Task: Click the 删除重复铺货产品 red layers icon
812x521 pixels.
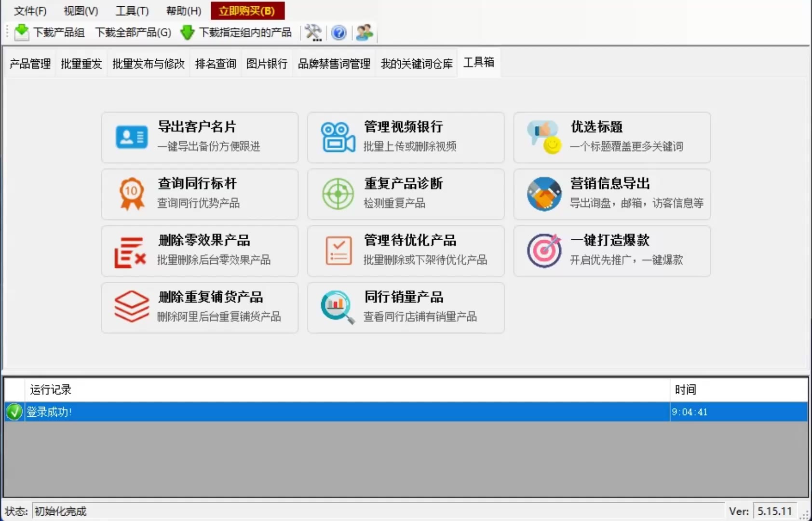Action: coord(132,307)
